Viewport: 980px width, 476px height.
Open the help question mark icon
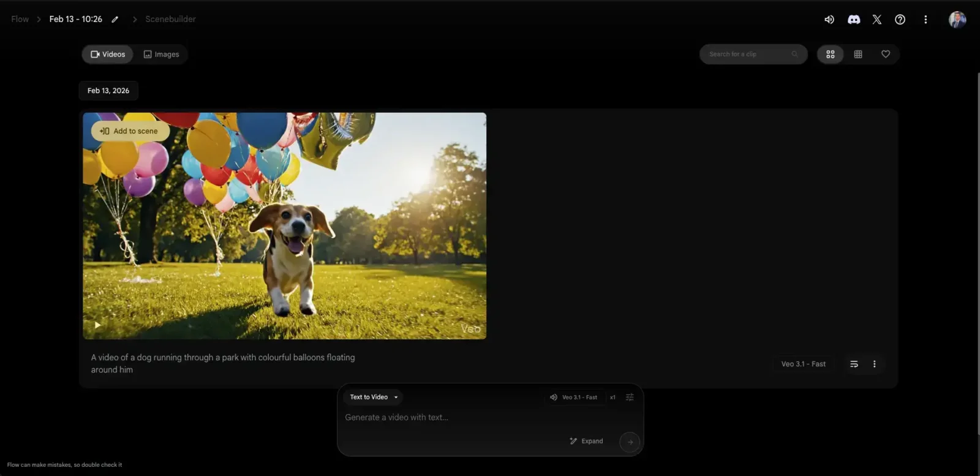point(900,20)
